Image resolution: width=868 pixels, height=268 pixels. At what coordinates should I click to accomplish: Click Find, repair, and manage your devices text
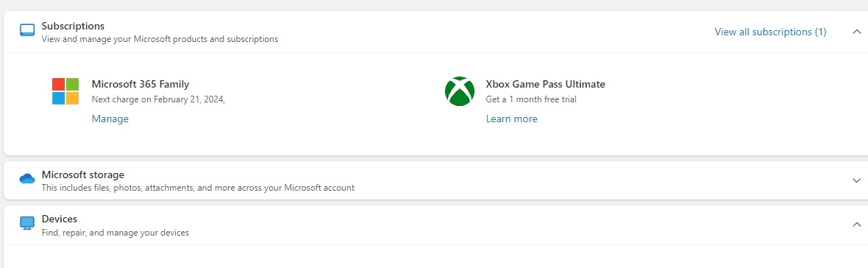click(115, 233)
